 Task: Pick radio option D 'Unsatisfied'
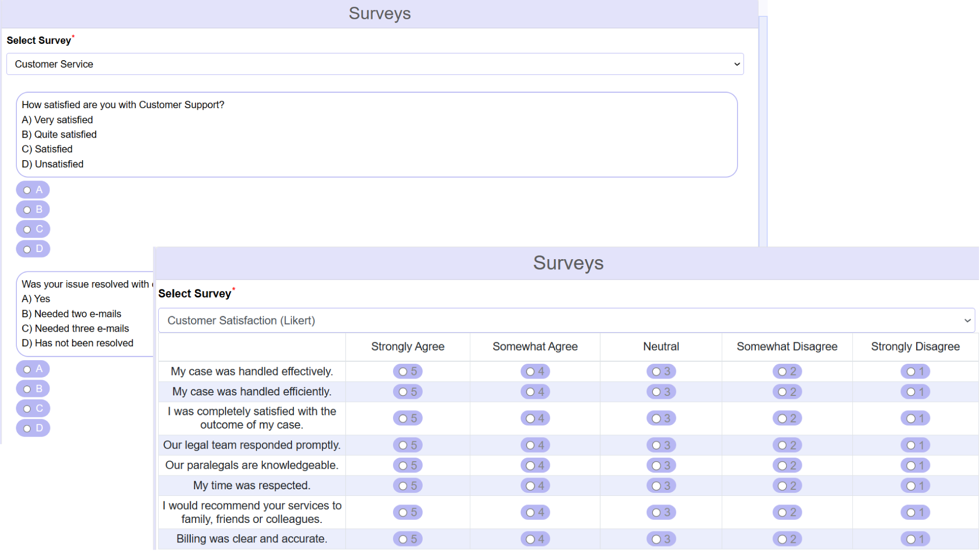pyautogui.click(x=33, y=248)
